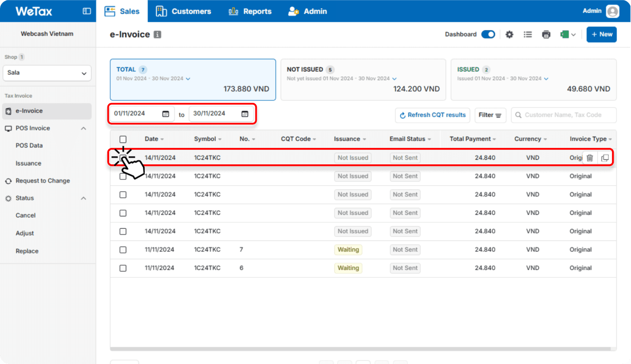Open the Customers tab
This screenshot has width=631, height=364.
click(x=183, y=11)
